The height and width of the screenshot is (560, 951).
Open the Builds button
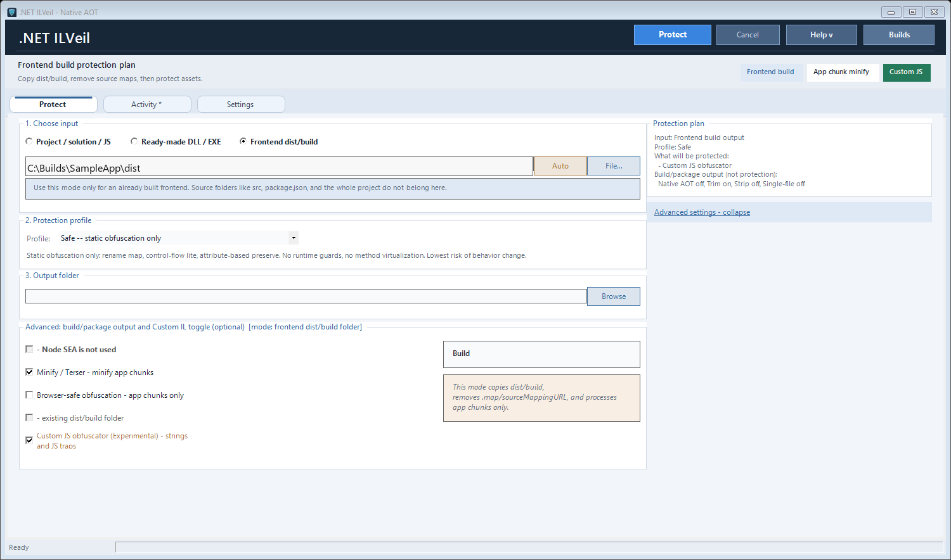[x=899, y=35]
